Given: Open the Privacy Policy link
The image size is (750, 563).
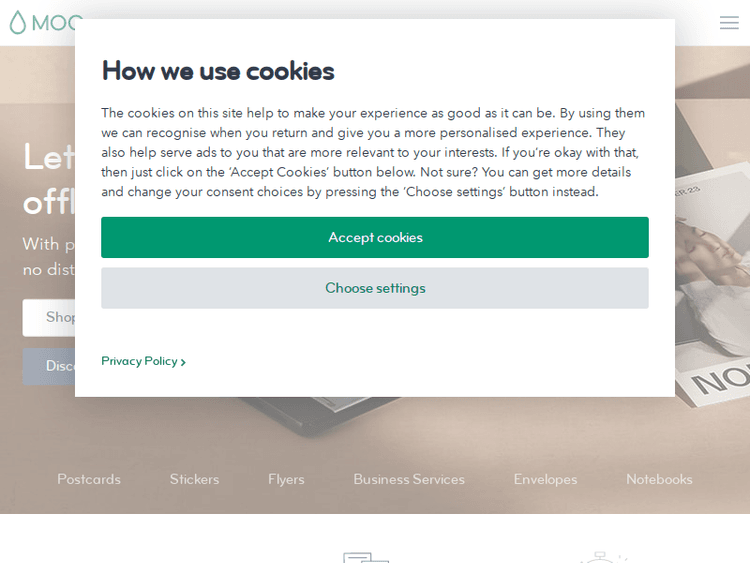Looking at the screenshot, I should (x=139, y=361).
